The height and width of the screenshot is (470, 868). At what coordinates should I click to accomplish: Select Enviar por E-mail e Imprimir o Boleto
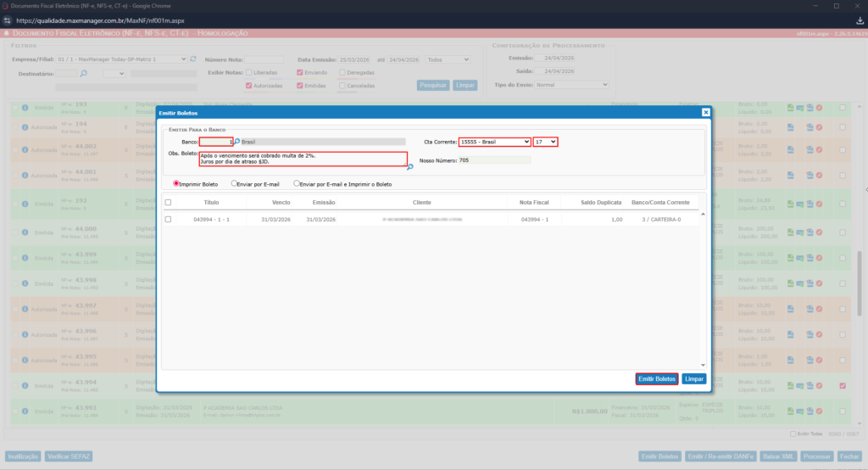click(x=297, y=183)
